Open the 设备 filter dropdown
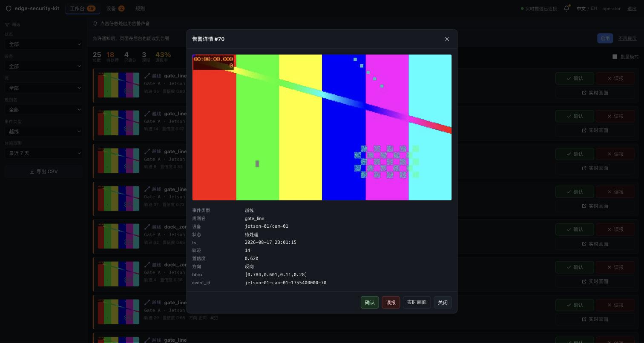Image resolution: width=644 pixels, height=343 pixels. (43, 66)
